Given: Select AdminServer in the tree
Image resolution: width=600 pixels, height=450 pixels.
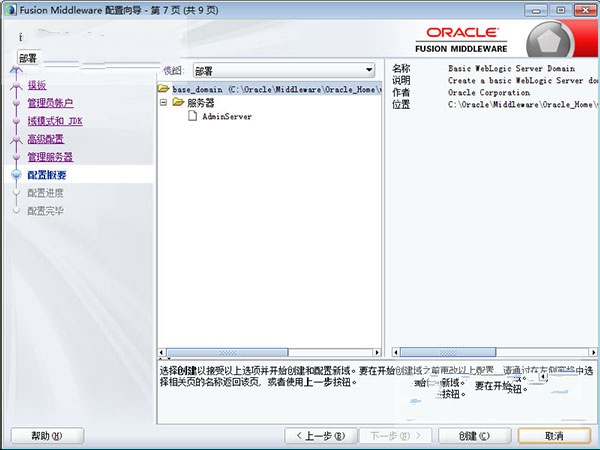Looking at the screenshot, I should (x=227, y=116).
